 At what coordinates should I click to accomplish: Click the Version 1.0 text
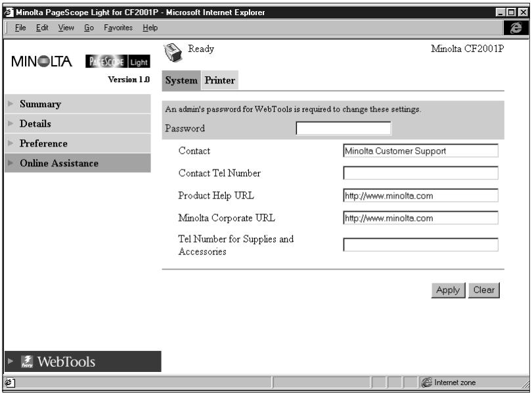pos(129,79)
